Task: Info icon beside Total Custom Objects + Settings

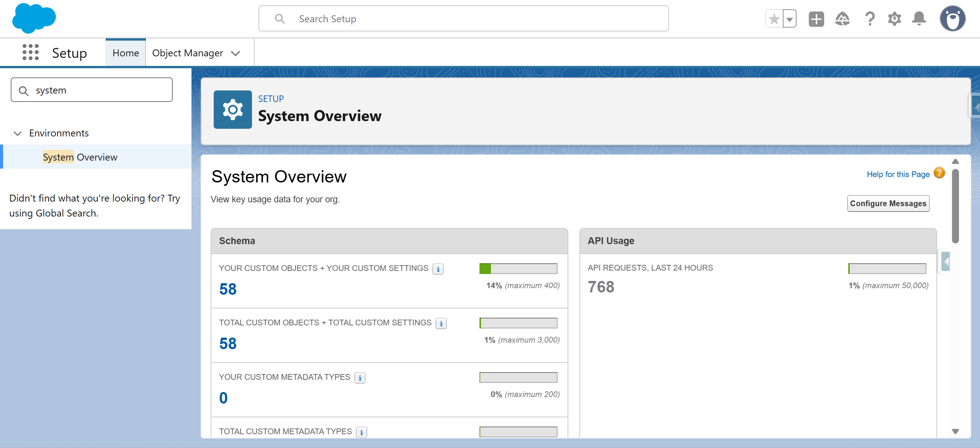Action: (x=441, y=323)
